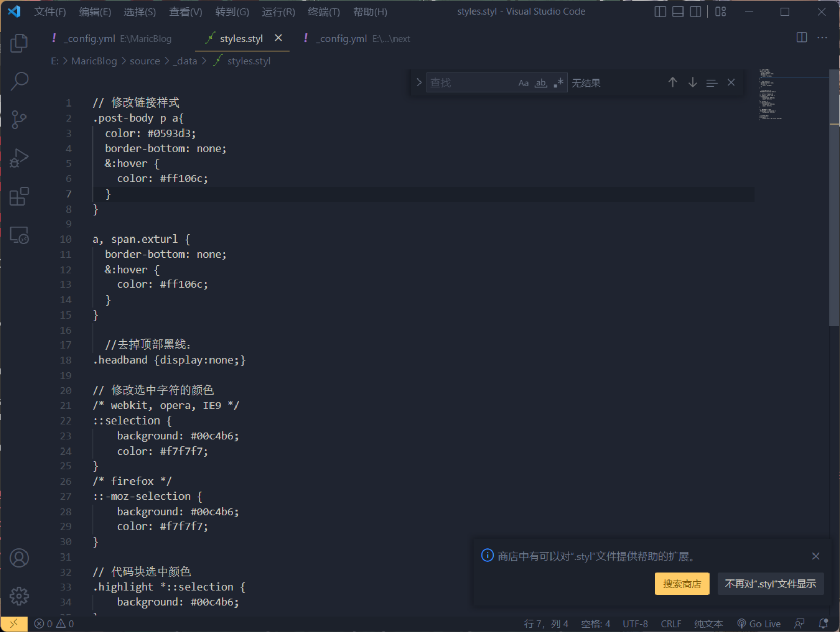Click cursor position 行 7, 列 4
840x633 pixels.
pos(546,624)
